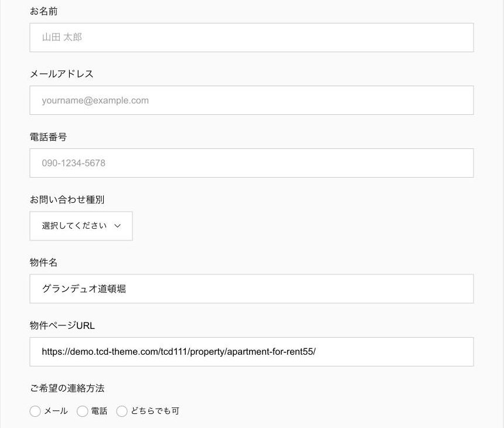Click the 物件ページURL label text
Image resolution: width=504 pixels, height=428 pixels.
coord(62,325)
